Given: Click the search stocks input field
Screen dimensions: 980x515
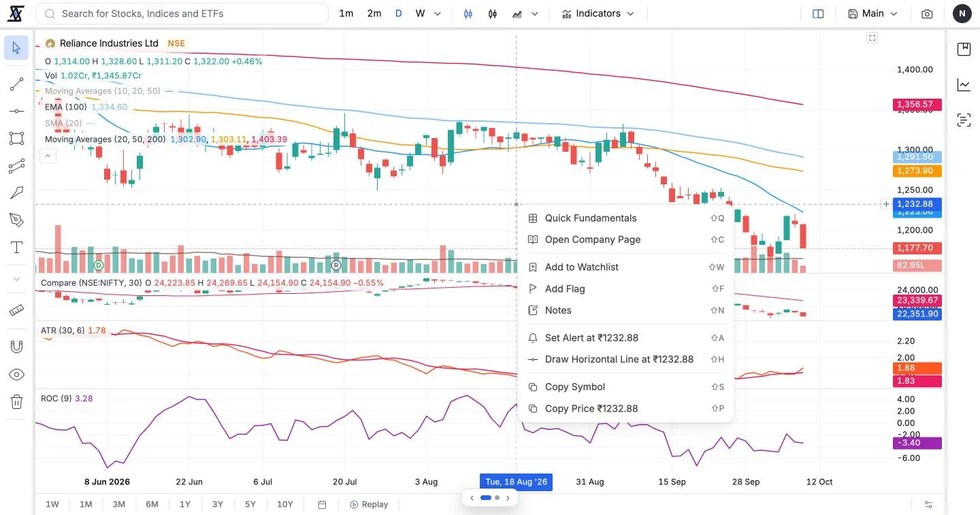Looking at the screenshot, I should [182, 14].
